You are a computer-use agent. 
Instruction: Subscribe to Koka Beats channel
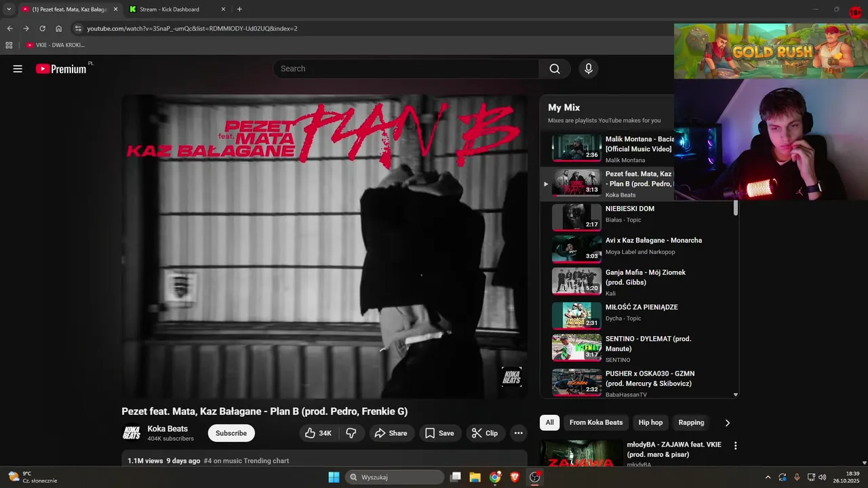(x=231, y=433)
